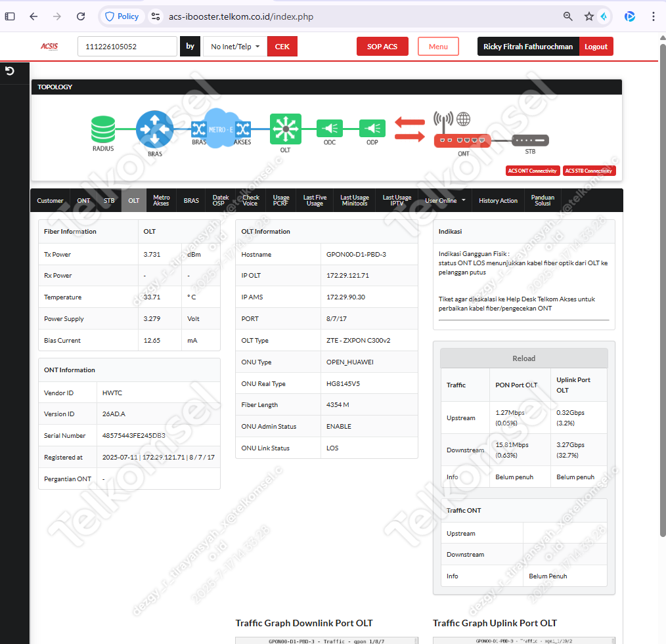
Task: Open the Customer tab
Action: (50, 200)
